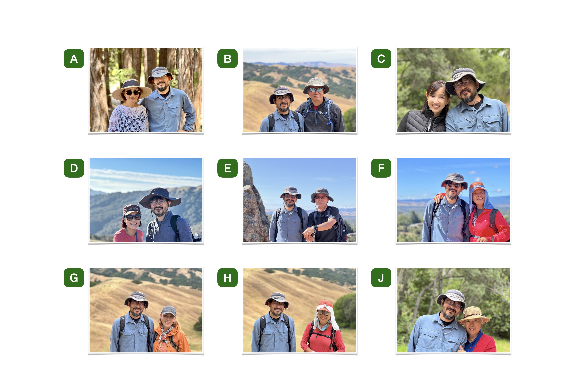The height and width of the screenshot is (391, 588).
Task: Select the green C label badge
Action: (381, 59)
